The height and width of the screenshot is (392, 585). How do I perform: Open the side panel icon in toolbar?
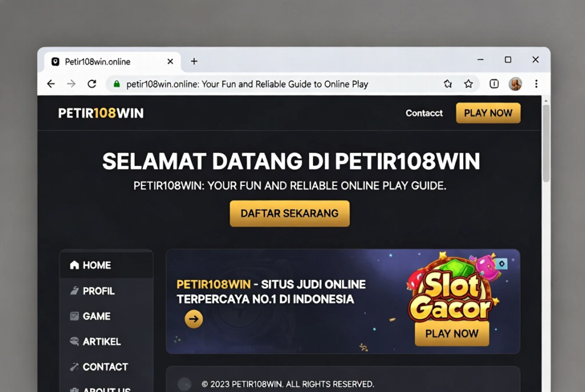pyautogui.click(x=494, y=84)
